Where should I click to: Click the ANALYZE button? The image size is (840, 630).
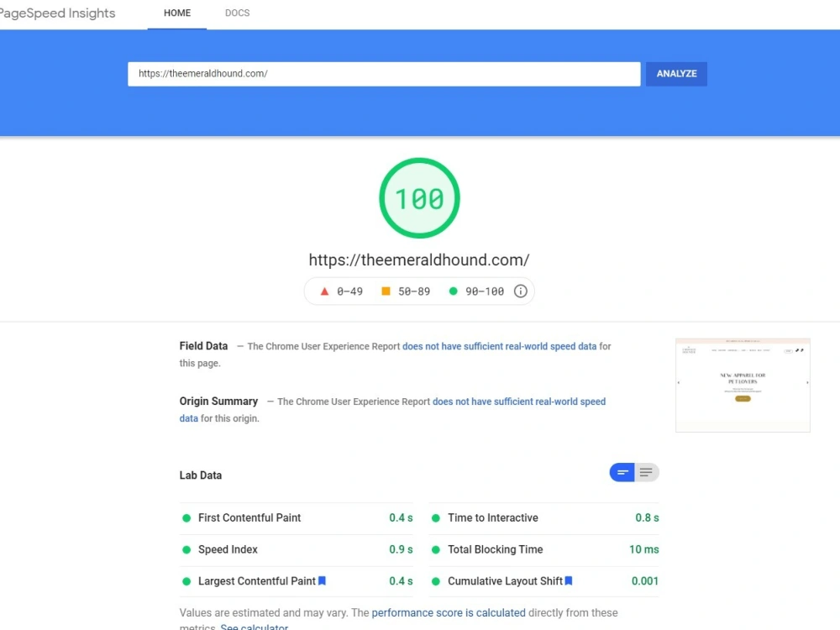point(676,74)
